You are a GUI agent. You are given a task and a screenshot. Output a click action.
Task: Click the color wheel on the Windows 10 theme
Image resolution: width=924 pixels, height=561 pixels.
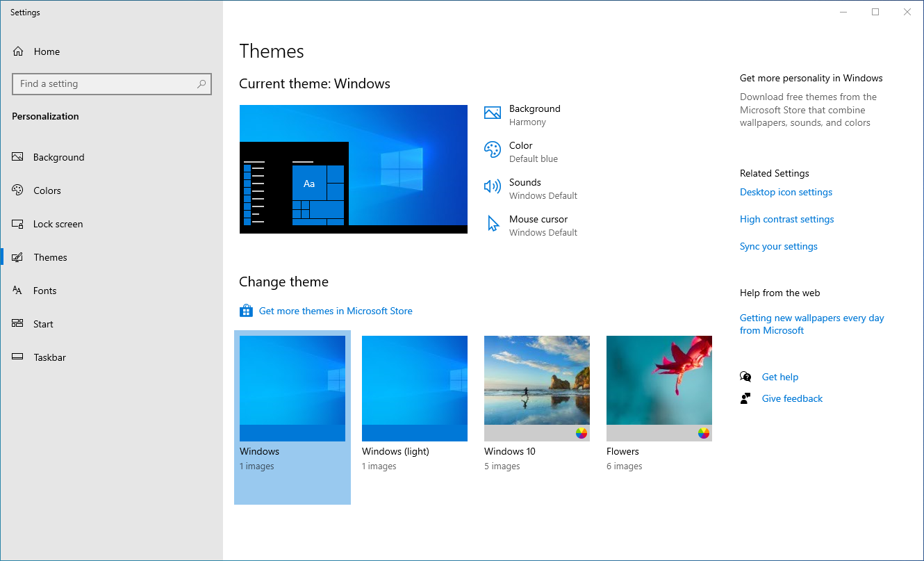pyautogui.click(x=581, y=433)
